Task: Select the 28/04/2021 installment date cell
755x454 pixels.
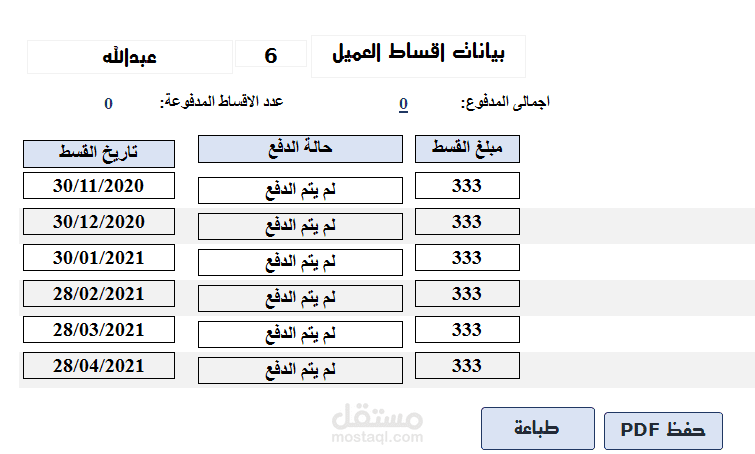Action: pos(98,365)
